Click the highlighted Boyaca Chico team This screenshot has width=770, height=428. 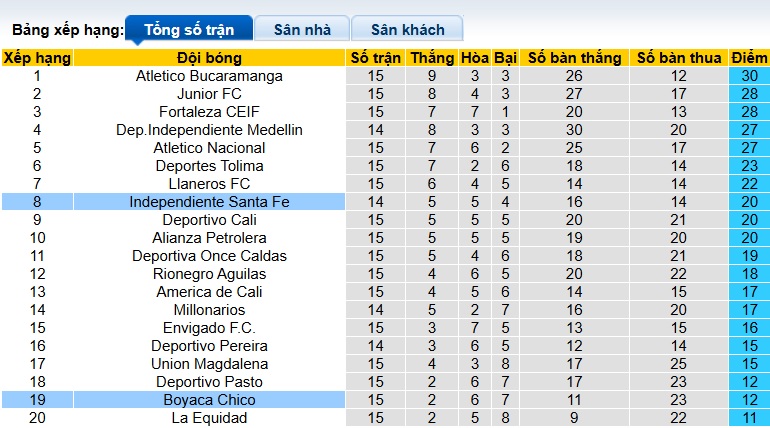click(x=209, y=400)
